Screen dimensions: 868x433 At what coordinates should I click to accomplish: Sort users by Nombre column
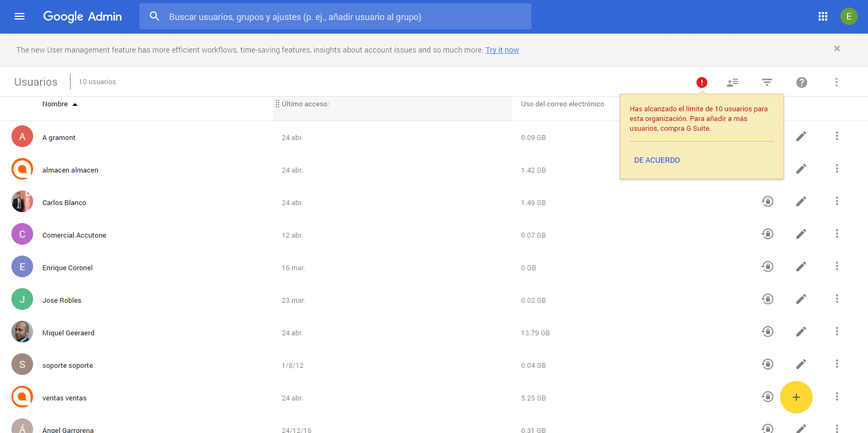click(x=55, y=104)
